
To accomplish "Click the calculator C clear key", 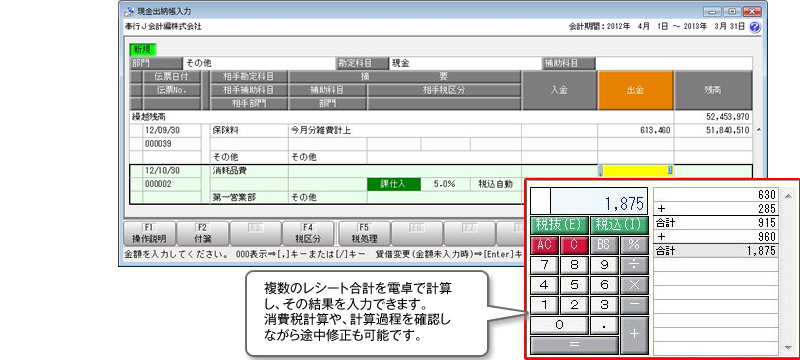I will point(574,244).
